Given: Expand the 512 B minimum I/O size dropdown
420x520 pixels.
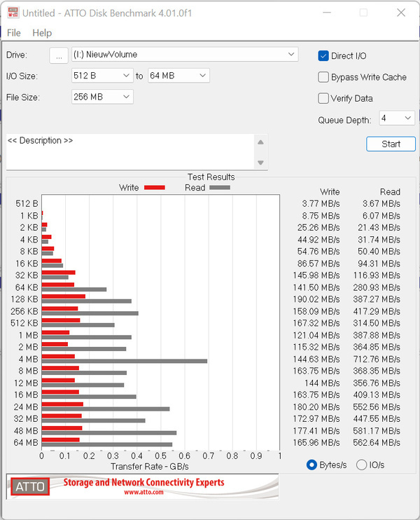Looking at the screenshot, I should [102, 76].
